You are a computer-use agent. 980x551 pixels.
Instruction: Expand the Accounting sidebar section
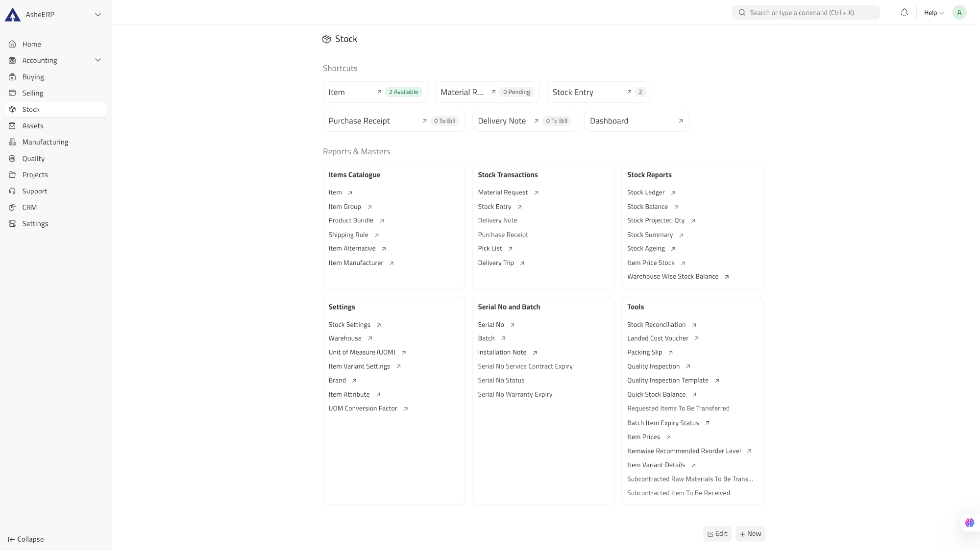pos(98,60)
